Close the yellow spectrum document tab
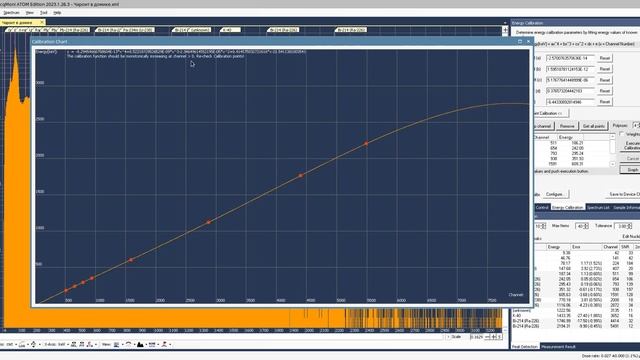 42,22
